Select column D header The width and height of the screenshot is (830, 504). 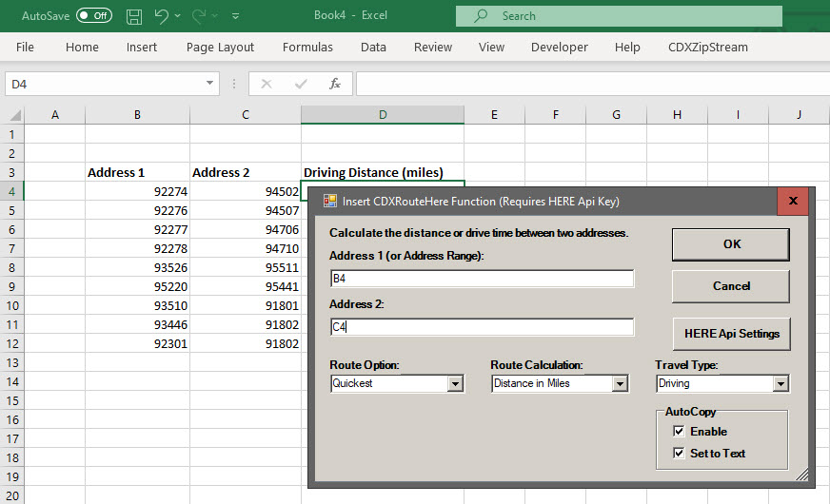coord(383,115)
